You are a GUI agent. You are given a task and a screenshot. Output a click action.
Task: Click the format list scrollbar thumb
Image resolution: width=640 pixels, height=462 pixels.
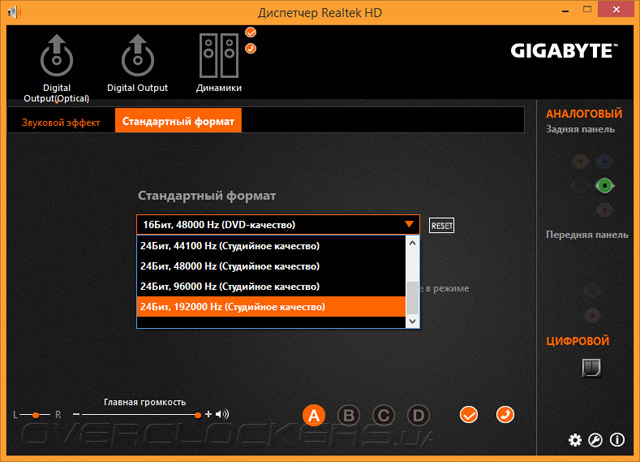(412, 298)
